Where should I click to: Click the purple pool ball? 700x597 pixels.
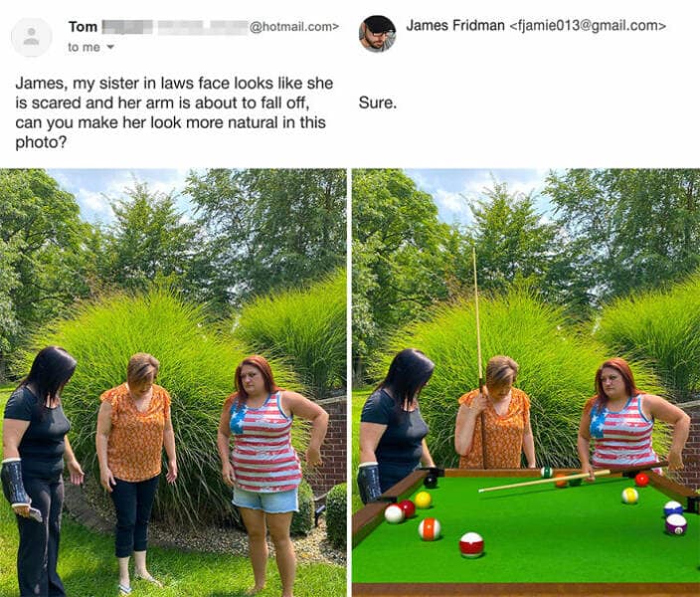pos(676,524)
